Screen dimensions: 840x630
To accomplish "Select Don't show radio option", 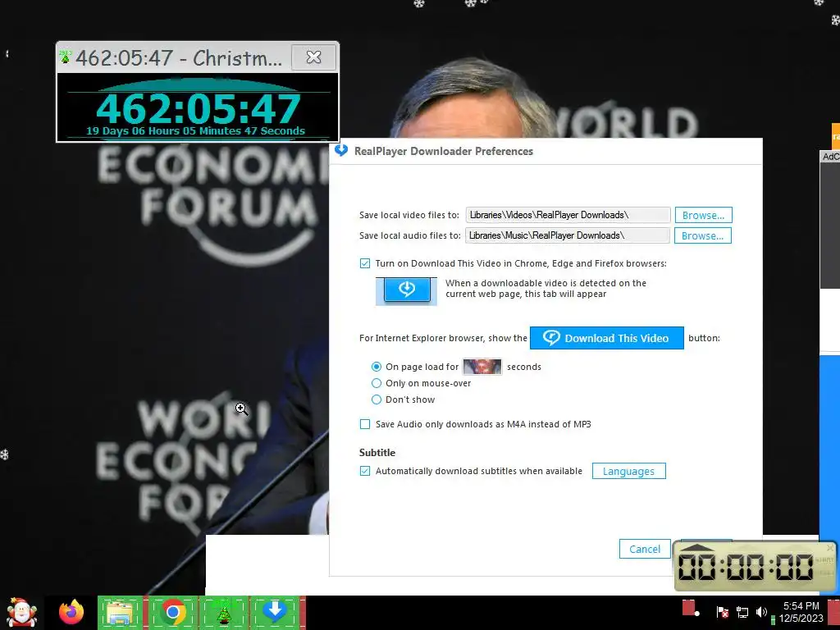I will point(377,399).
